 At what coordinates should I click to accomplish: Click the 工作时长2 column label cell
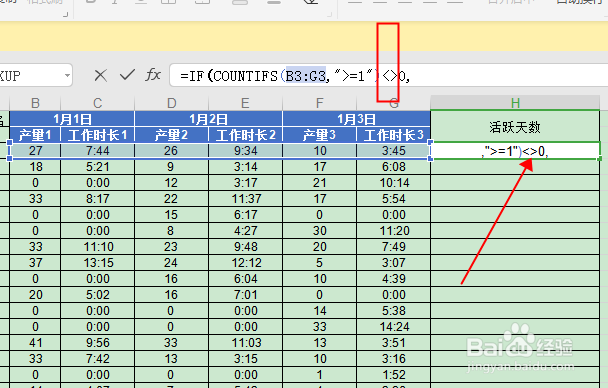[245, 135]
